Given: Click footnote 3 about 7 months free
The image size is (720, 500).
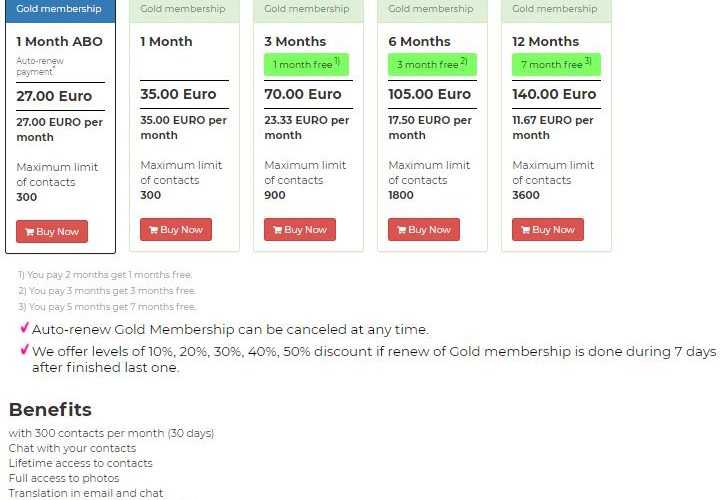Looking at the screenshot, I should [x=107, y=307].
